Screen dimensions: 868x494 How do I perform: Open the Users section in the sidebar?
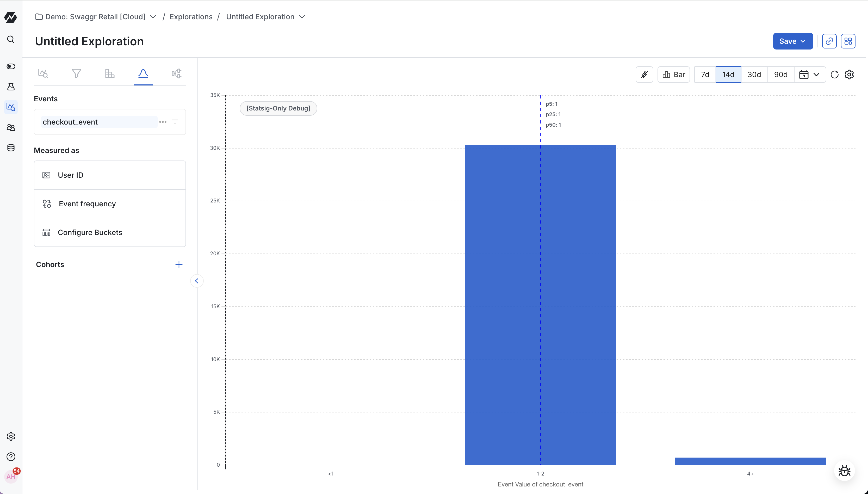(11, 127)
